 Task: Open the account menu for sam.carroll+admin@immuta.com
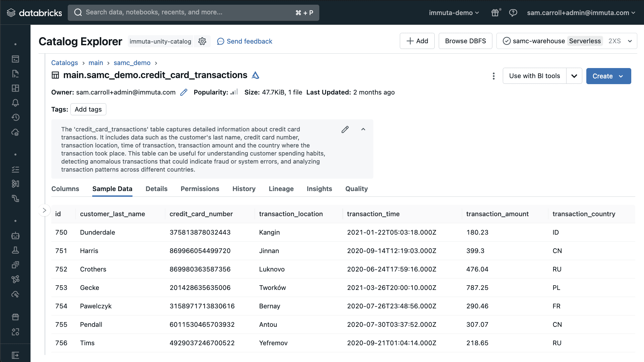[x=581, y=13]
